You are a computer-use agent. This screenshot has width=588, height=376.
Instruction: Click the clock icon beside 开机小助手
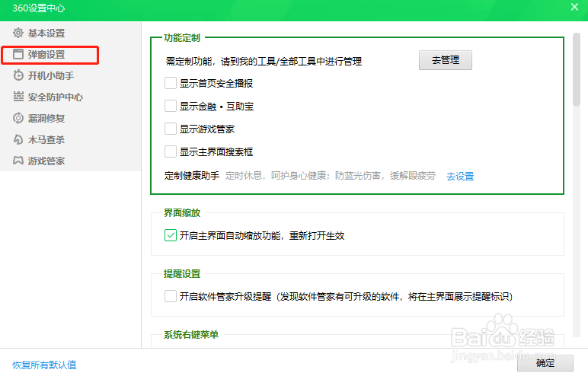[x=18, y=75]
